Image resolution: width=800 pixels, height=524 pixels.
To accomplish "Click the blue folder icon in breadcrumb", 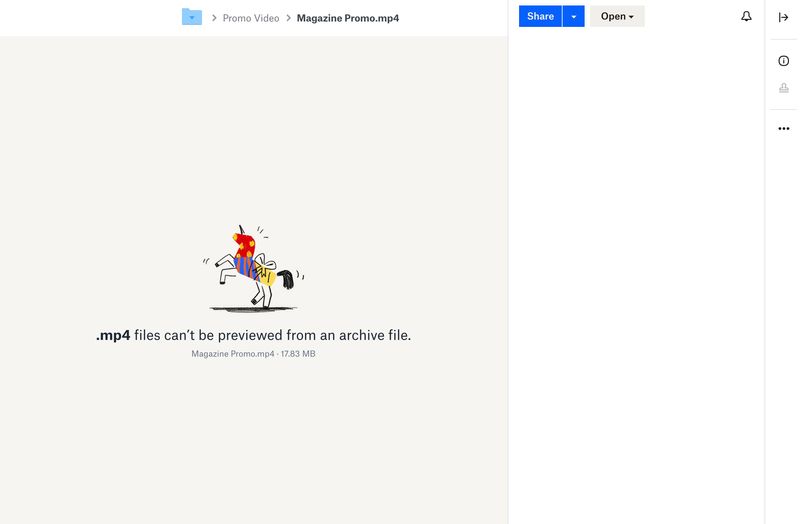I will [192, 17].
